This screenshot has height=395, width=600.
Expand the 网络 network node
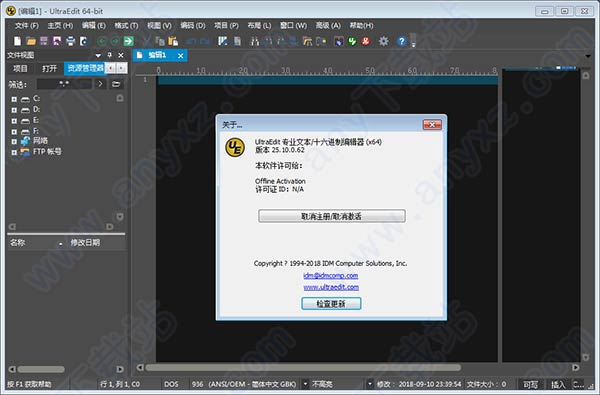14,141
